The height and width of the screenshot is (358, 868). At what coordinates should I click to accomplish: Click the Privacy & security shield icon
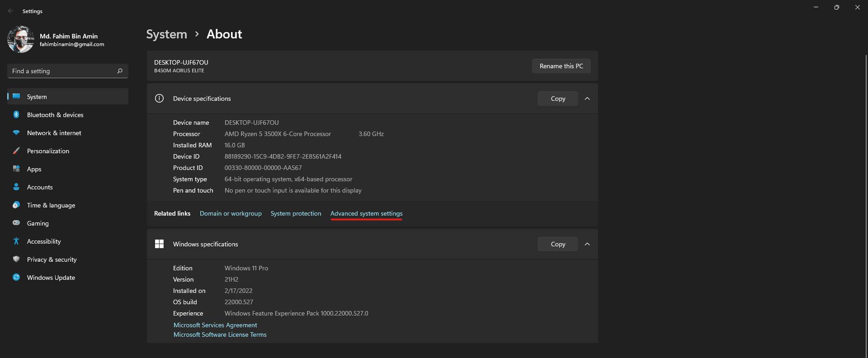coord(16,259)
